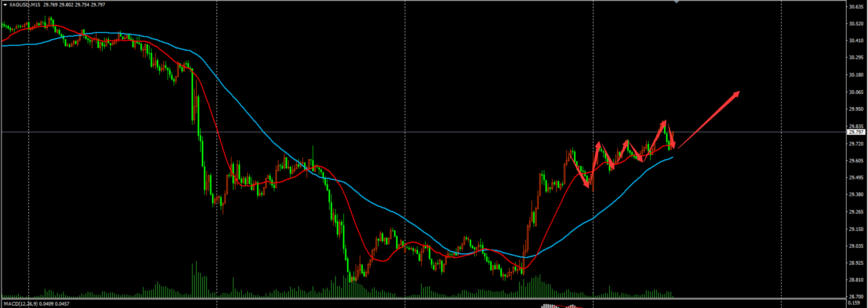Viewport: 868px width, 308px height.
Task: Click the close value 29.797 in the chart header
Action: 98,5
